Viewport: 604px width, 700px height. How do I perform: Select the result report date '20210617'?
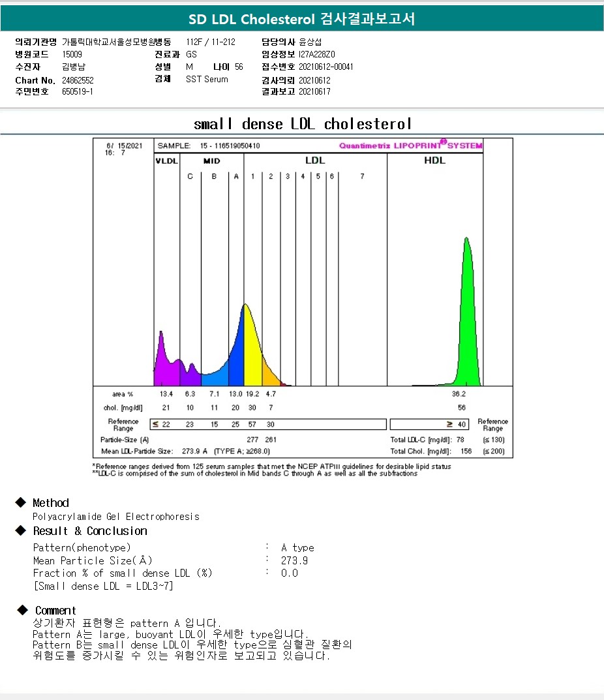[315, 91]
